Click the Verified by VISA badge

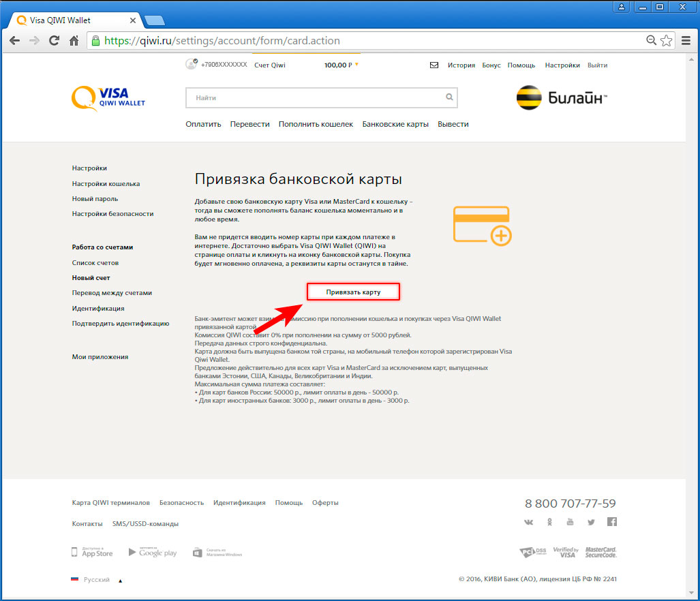(x=566, y=553)
